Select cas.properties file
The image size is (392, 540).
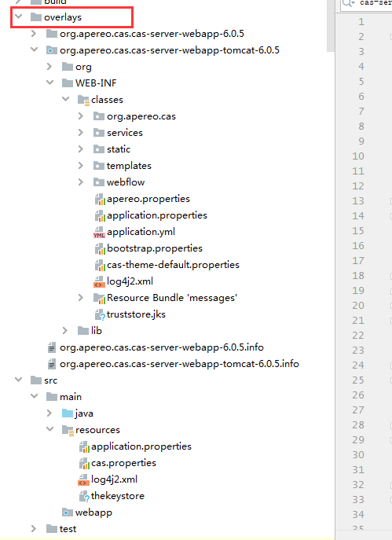click(x=123, y=463)
